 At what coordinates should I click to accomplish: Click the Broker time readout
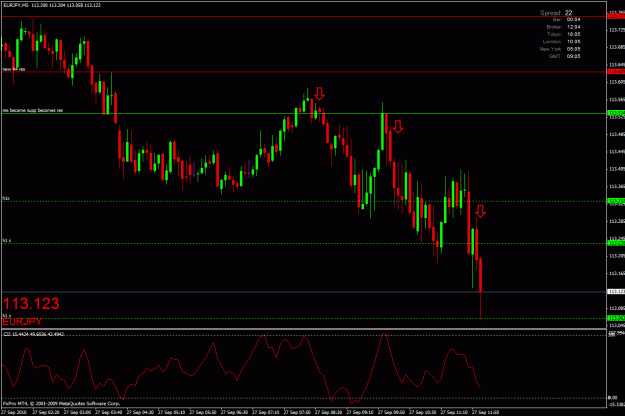pos(563,27)
